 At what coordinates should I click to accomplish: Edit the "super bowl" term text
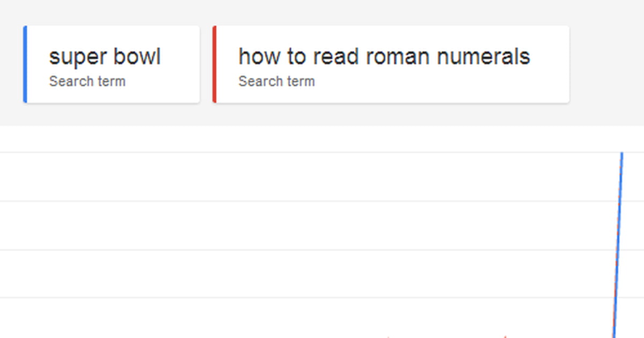click(105, 57)
